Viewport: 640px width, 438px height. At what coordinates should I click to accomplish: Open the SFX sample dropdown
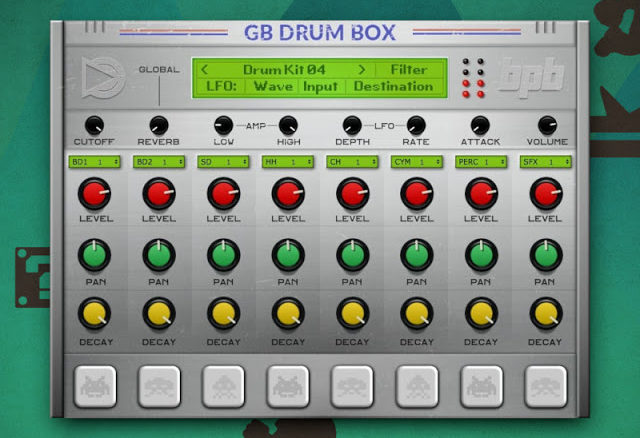(x=546, y=162)
